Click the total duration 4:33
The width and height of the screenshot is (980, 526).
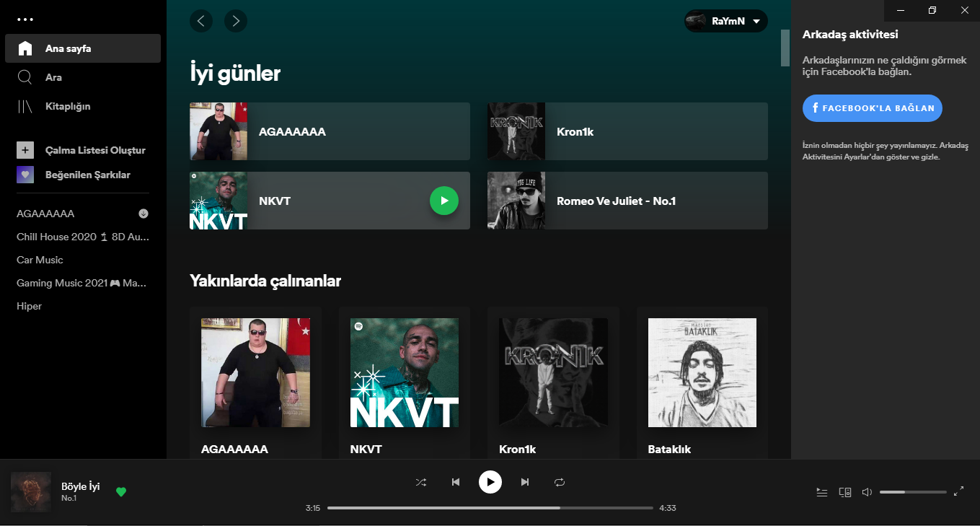pos(668,508)
